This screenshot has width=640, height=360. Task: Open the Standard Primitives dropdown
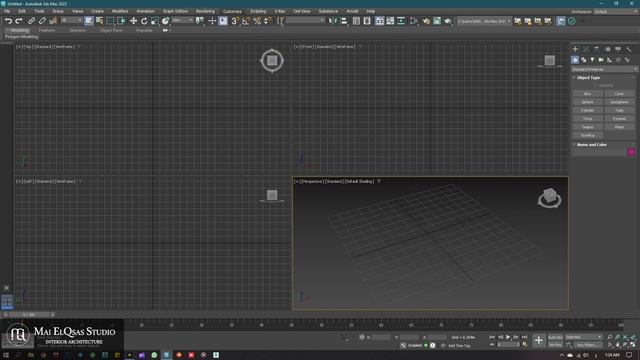[604, 69]
